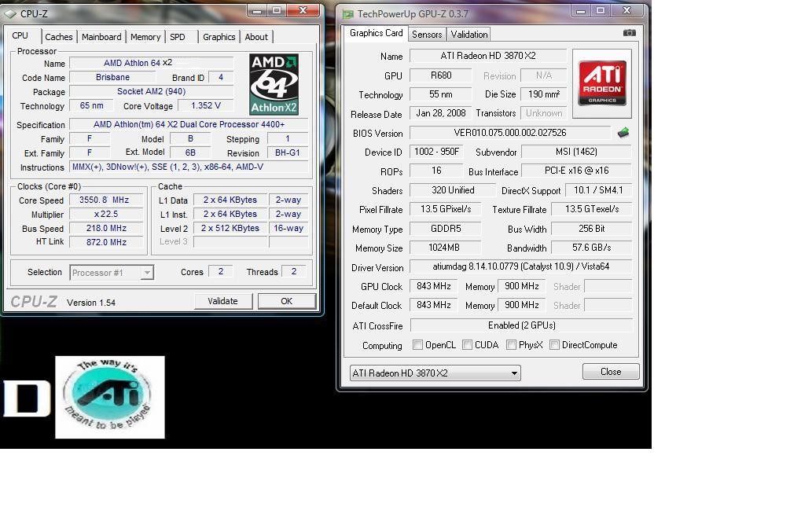The height and width of the screenshot is (518, 812).
Task: Click the OK button in CPU-Z
Action: click(x=287, y=301)
